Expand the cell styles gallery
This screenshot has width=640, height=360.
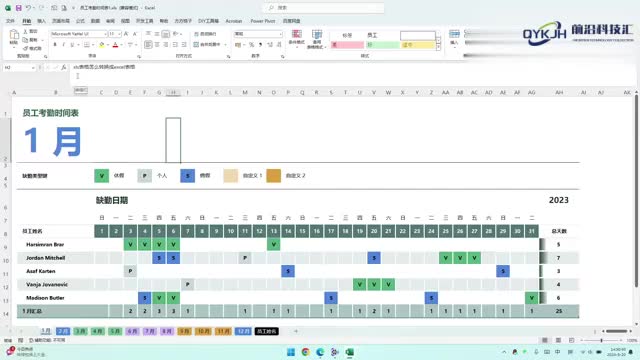(438, 48)
